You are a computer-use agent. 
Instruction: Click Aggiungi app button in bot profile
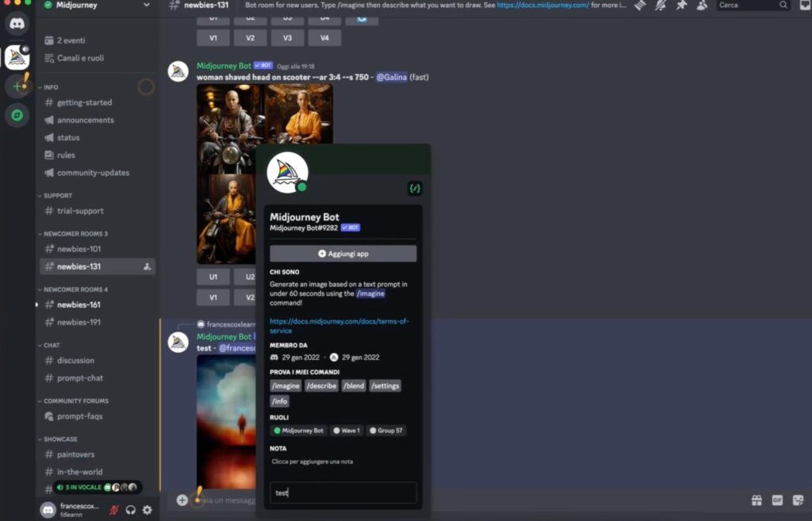[x=343, y=254]
